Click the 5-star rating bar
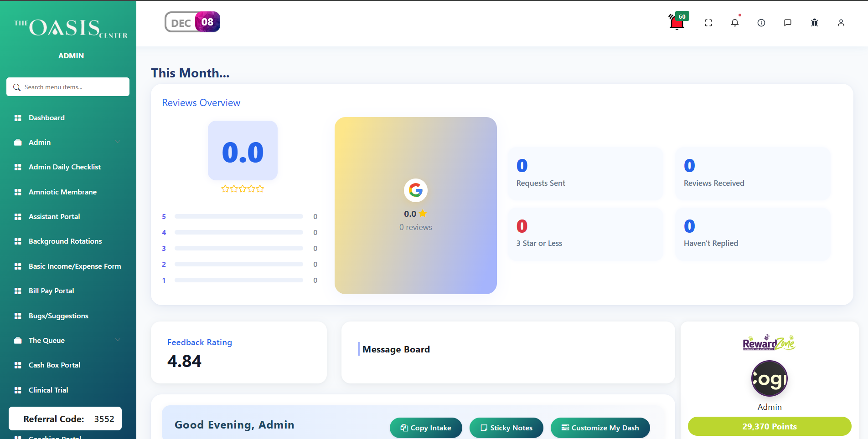 (x=238, y=216)
